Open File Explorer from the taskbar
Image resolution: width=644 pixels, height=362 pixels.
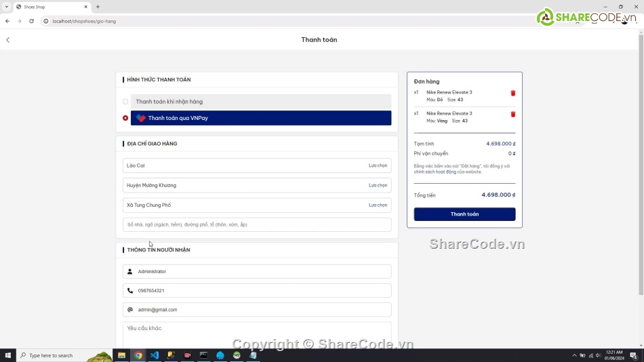click(122, 355)
